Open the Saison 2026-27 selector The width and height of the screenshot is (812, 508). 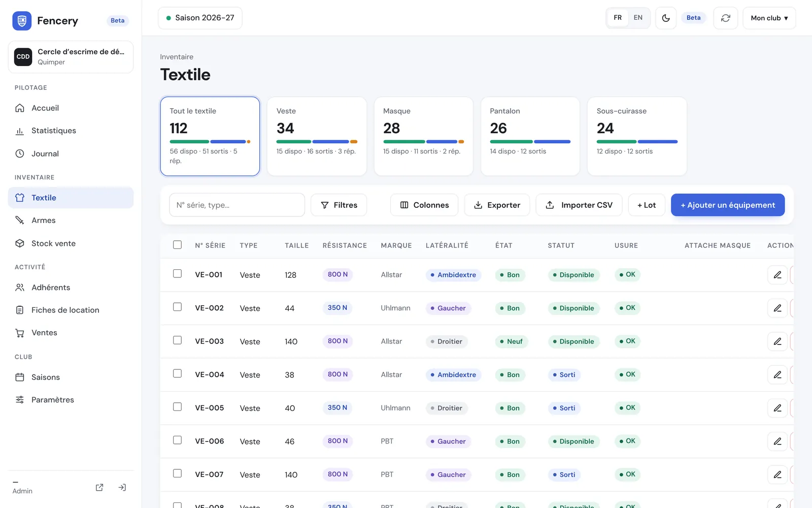coord(200,18)
